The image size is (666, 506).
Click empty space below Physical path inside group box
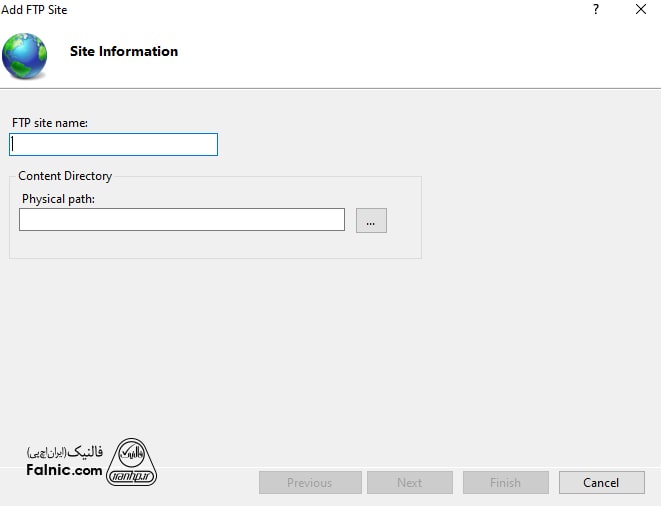pyautogui.click(x=200, y=245)
